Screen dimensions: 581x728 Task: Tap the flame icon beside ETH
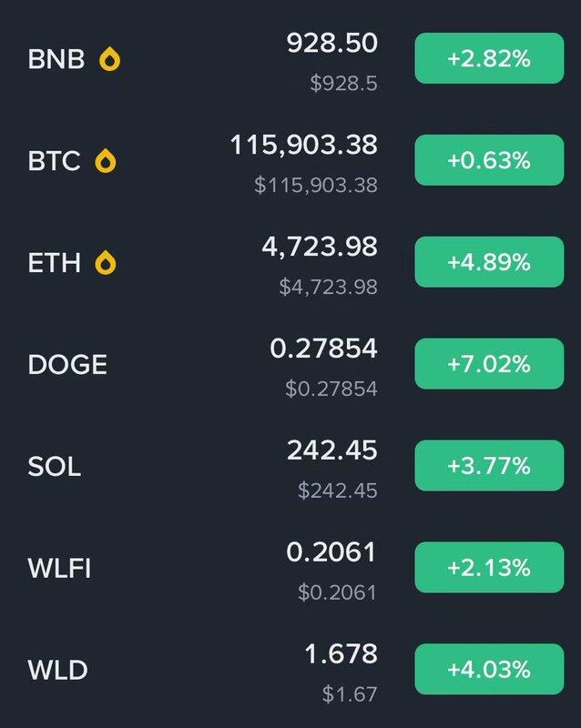coord(106,262)
